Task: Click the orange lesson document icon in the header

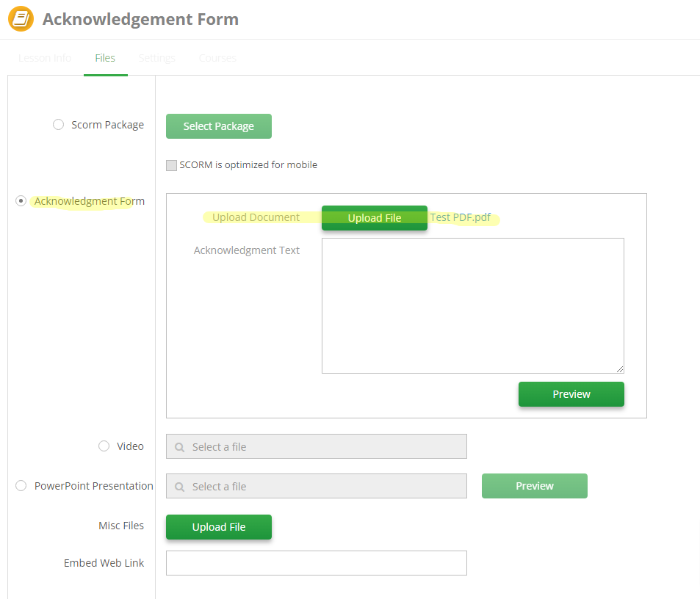Action: point(20,18)
